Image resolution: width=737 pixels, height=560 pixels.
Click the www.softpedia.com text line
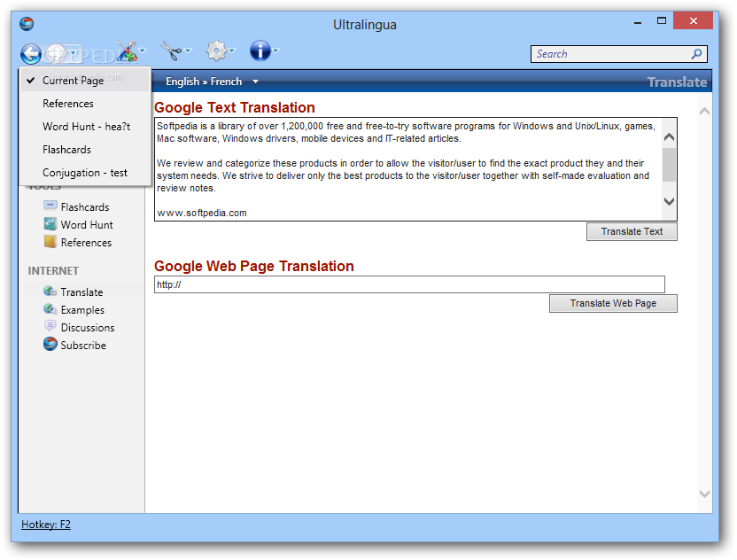pos(202,213)
